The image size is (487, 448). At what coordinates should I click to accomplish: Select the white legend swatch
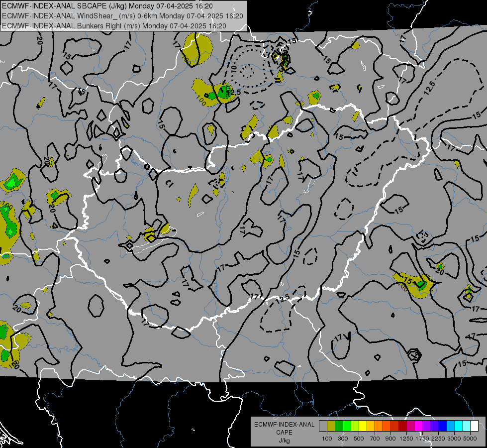pyautogui.click(x=474, y=426)
